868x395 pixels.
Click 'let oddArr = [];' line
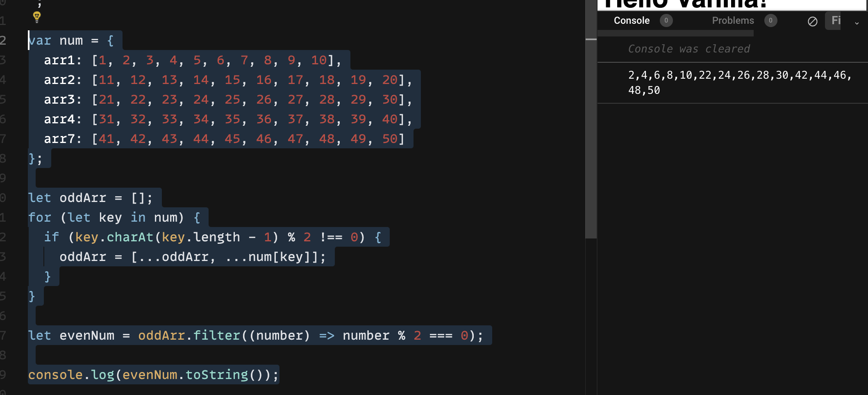tap(91, 198)
